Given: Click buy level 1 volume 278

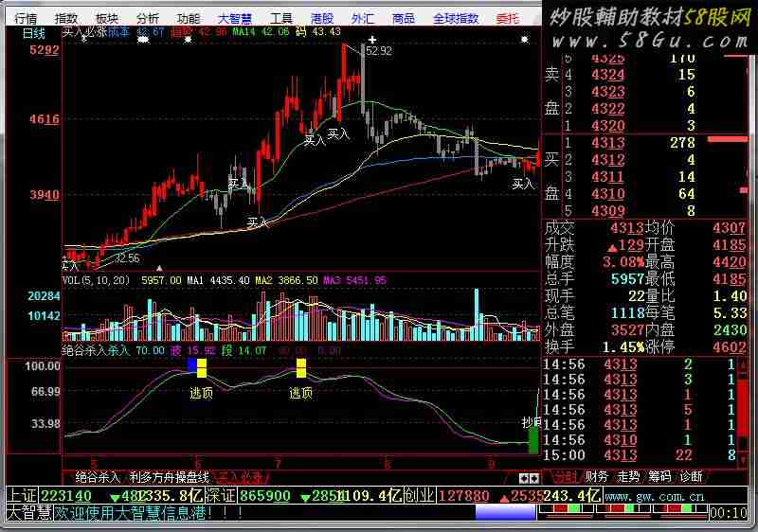Looking at the screenshot, I should pyautogui.click(x=682, y=143).
